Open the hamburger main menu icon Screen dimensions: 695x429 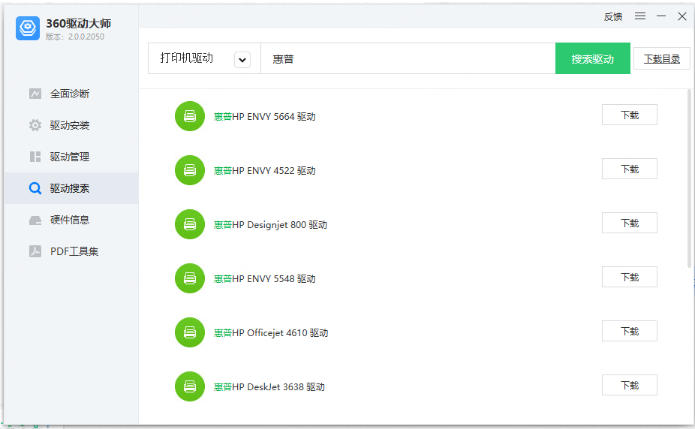[x=640, y=16]
